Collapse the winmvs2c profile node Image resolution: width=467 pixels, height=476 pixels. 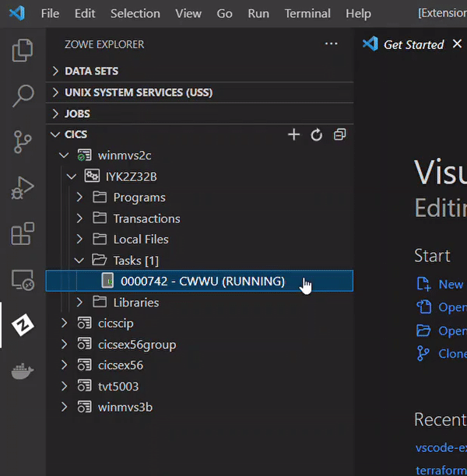[x=64, y=156]
